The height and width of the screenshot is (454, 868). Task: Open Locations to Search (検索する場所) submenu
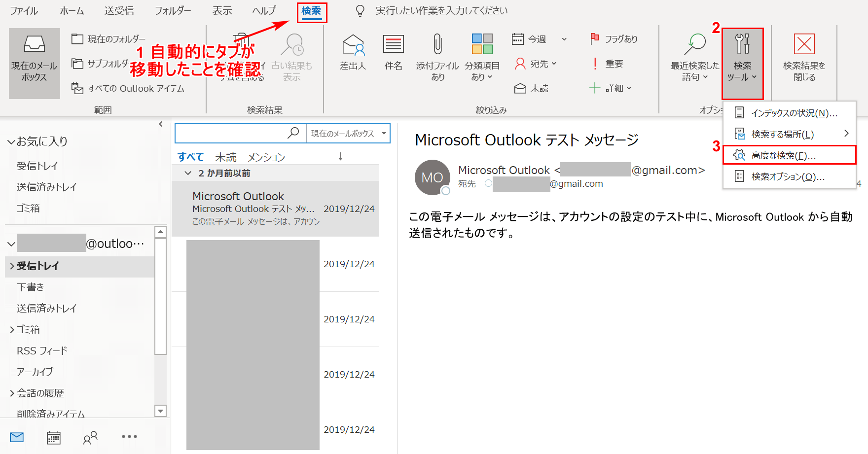coord(789,134)
